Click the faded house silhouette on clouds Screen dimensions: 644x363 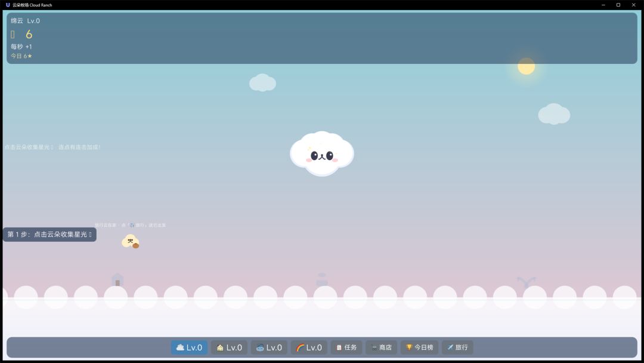tap(117, 280)
